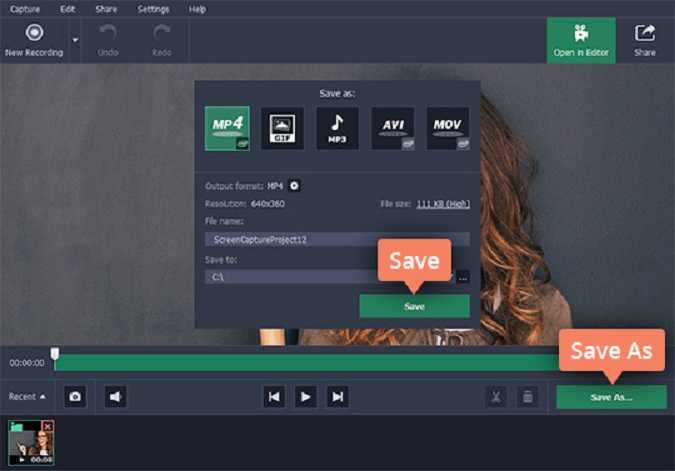Screen dimensions: 675x471
Task: Open the Settings menu
Action: (153, 9)
